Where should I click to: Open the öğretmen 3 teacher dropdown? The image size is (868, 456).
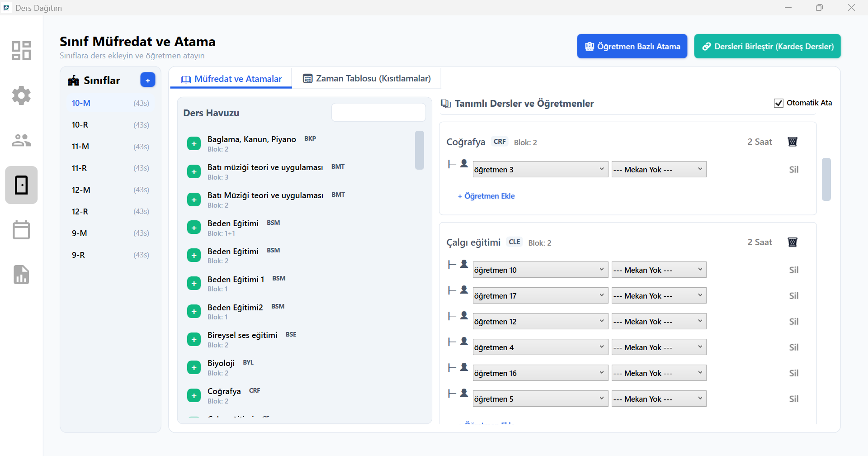click(x=540, y=169)
